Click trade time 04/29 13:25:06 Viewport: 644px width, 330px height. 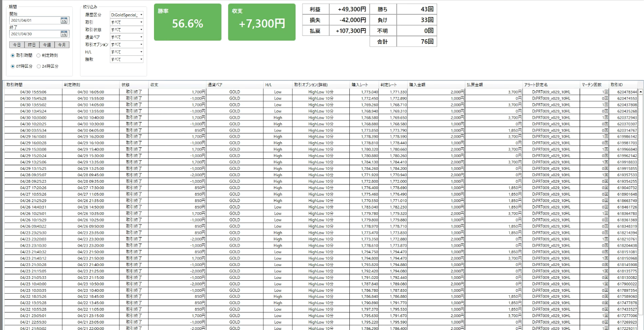pos(33,162)
